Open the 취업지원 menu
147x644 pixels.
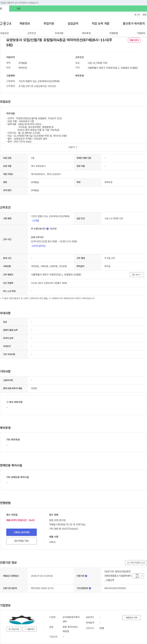coord(49,24)
